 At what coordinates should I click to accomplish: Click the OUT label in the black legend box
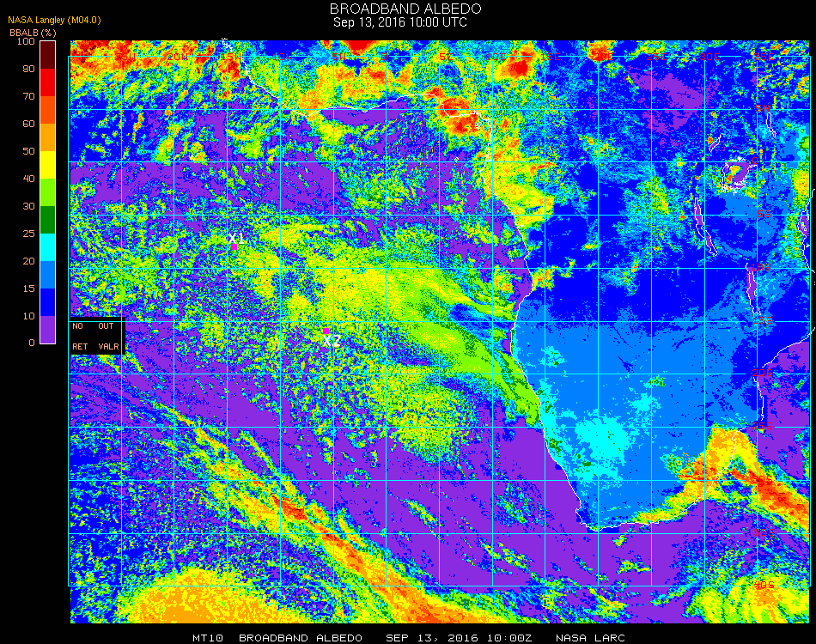tap(106, 326)
